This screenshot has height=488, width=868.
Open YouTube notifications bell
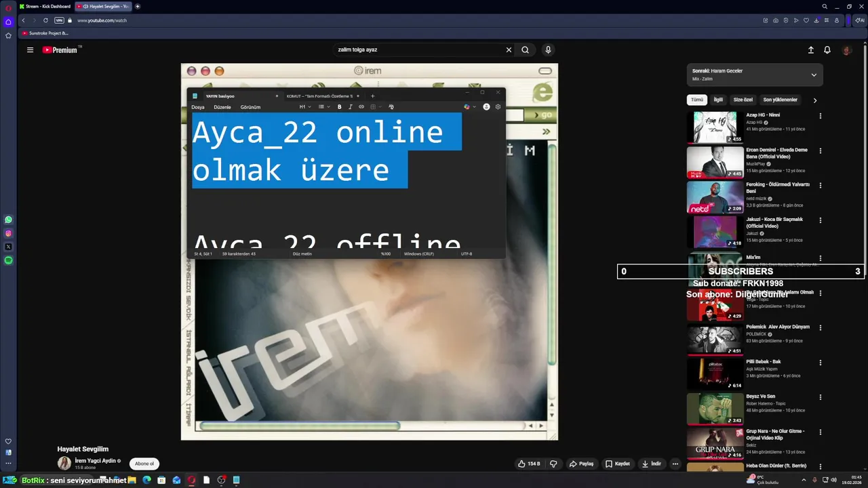click(827, 49)
